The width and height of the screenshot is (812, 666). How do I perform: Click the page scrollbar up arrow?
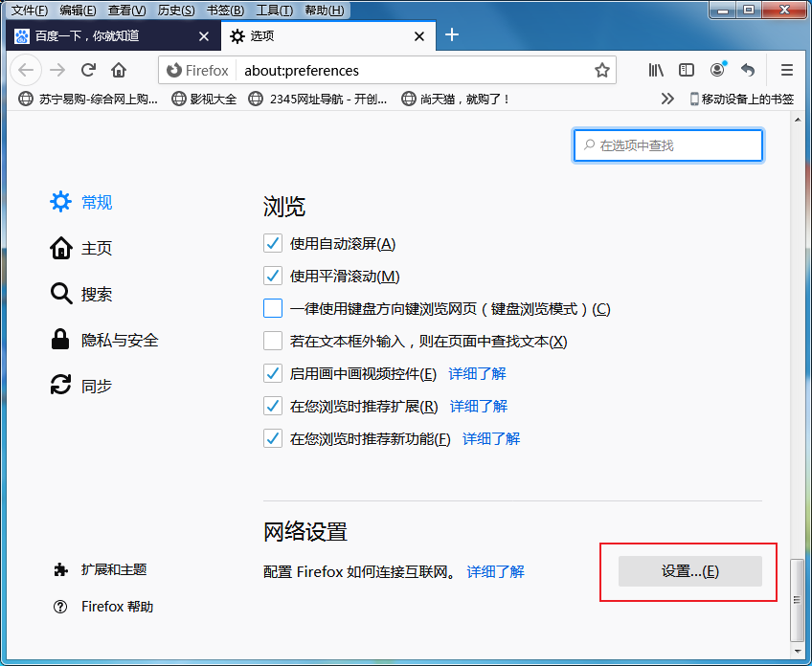797,119
